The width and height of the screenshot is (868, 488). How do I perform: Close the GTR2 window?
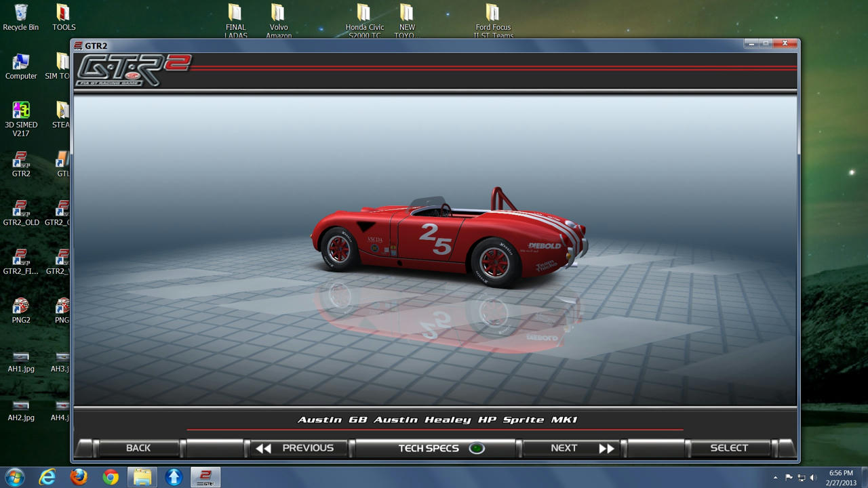tap(785, 43)
